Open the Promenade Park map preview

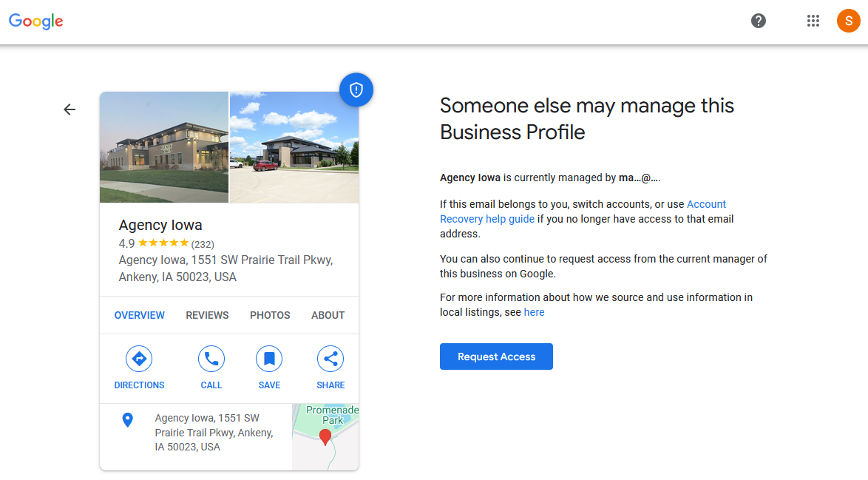tap(325, 437)
